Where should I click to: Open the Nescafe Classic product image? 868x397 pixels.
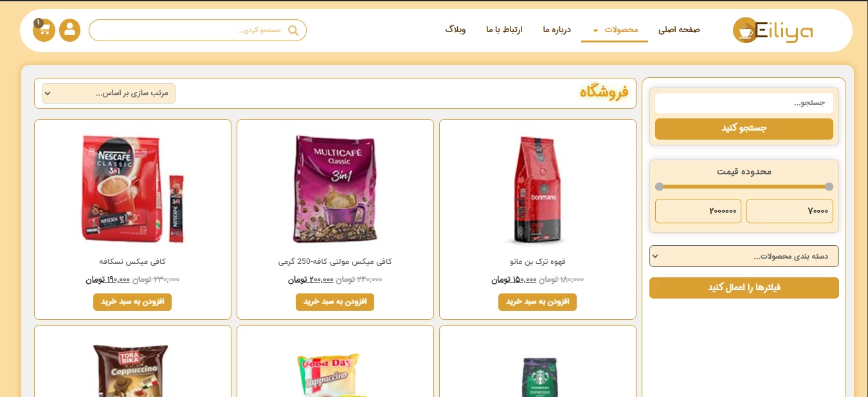point(132,188)
